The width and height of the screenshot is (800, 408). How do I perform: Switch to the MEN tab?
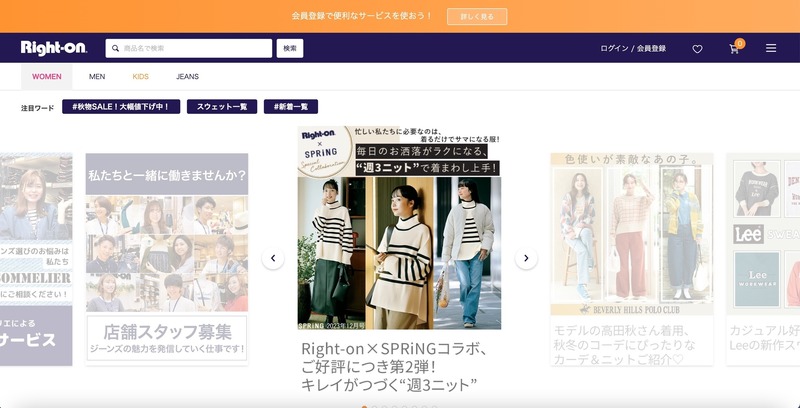(x=97, y=77)
